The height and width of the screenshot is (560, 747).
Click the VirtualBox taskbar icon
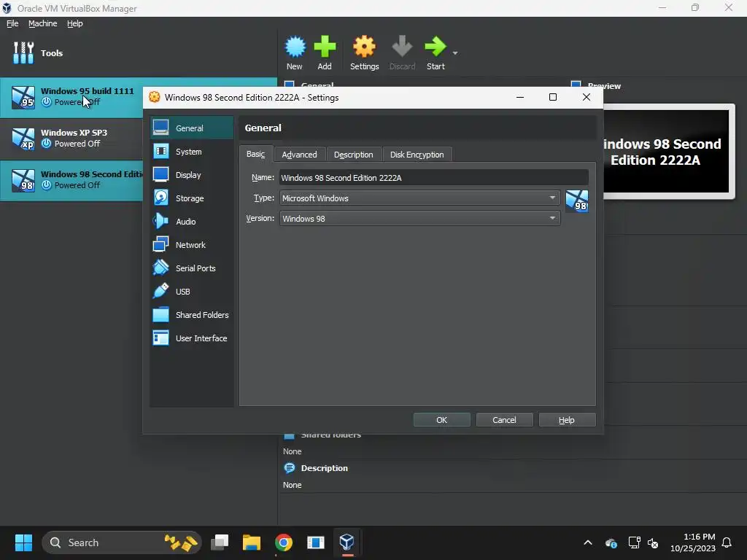(347, 542)
